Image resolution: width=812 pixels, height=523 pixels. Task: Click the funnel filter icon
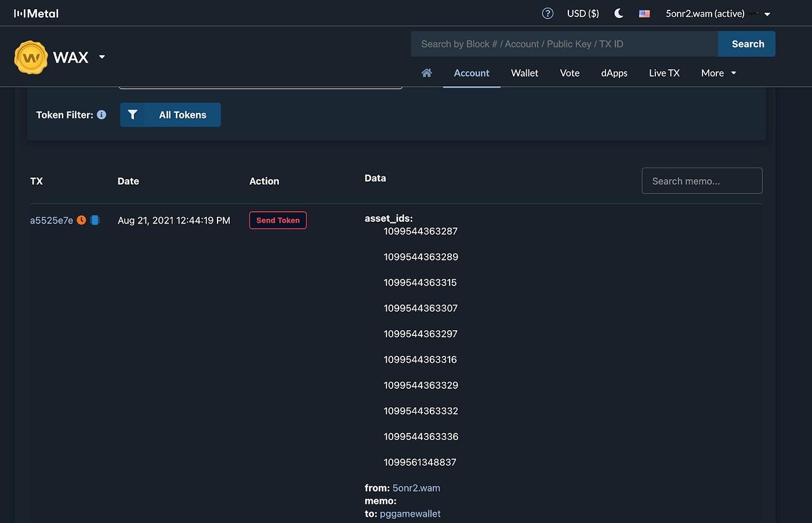pyautogui.click(x=132, y=115)
